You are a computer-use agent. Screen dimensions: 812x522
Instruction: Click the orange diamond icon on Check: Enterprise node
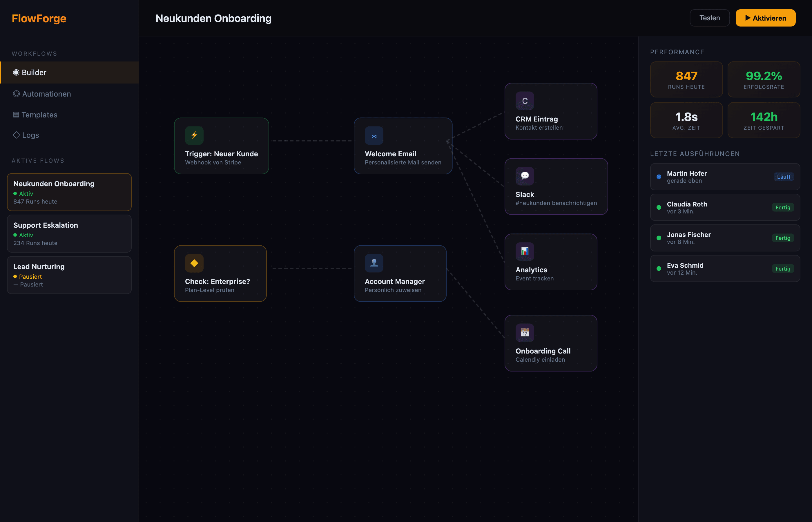pos(194,263)
